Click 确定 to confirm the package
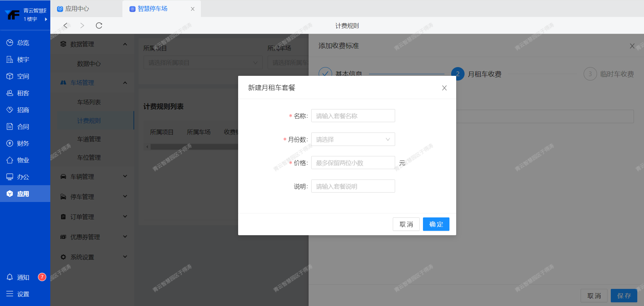 (x=436, y=224)
